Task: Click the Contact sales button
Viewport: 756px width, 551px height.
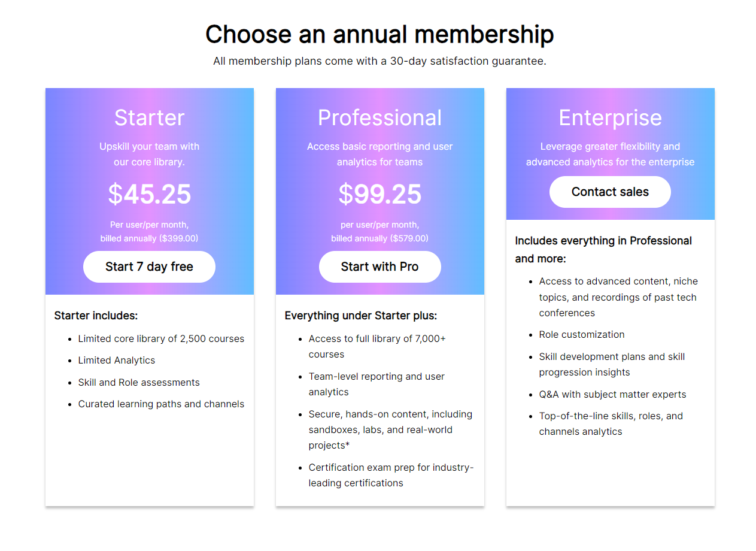Action: tap(610, 192)
